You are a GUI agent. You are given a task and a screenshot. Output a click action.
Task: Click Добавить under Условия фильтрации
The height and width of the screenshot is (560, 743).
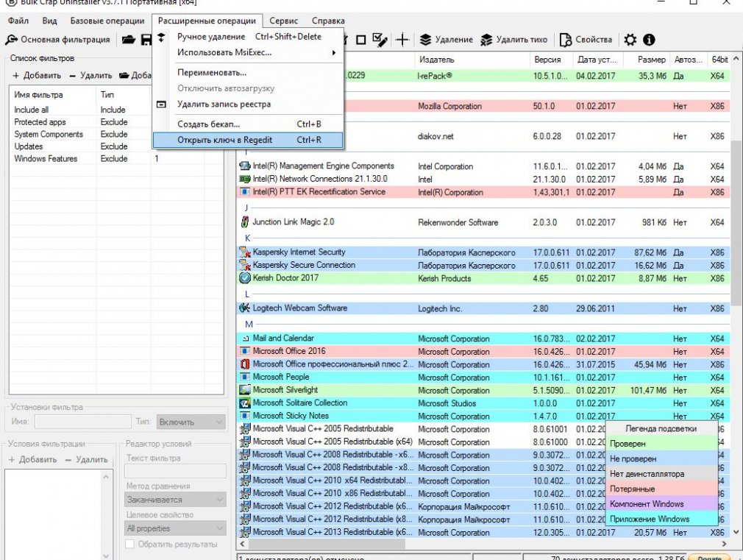click(32, 459)
